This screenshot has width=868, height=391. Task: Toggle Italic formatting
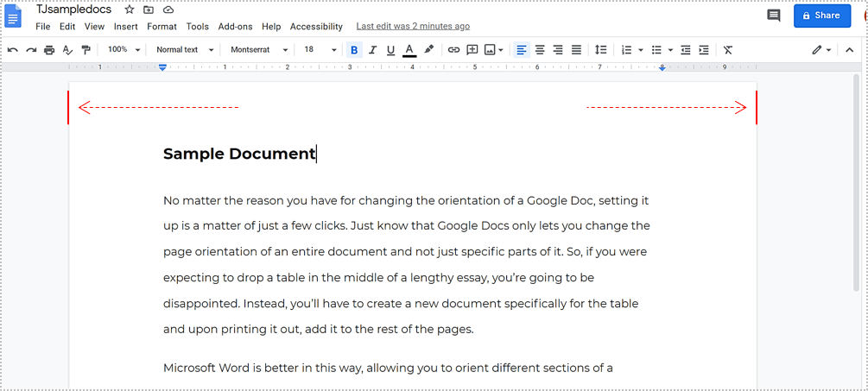tap(372, 50)
